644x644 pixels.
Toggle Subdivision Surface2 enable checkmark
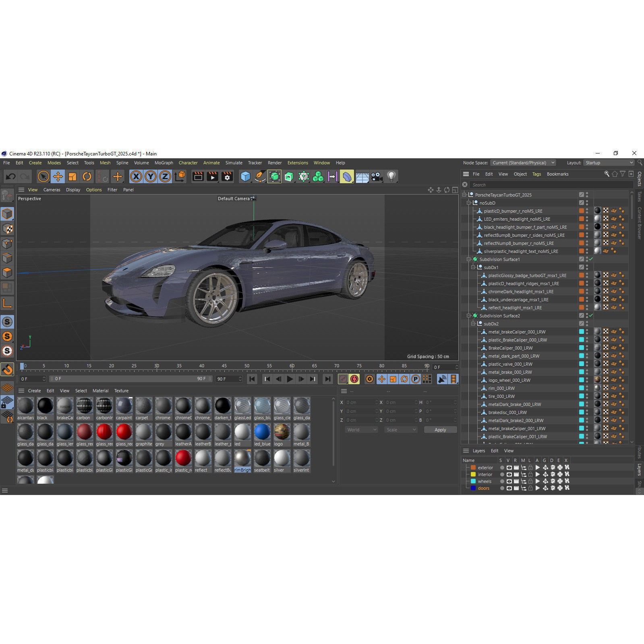pyautogui.click(x=591, y=316)
